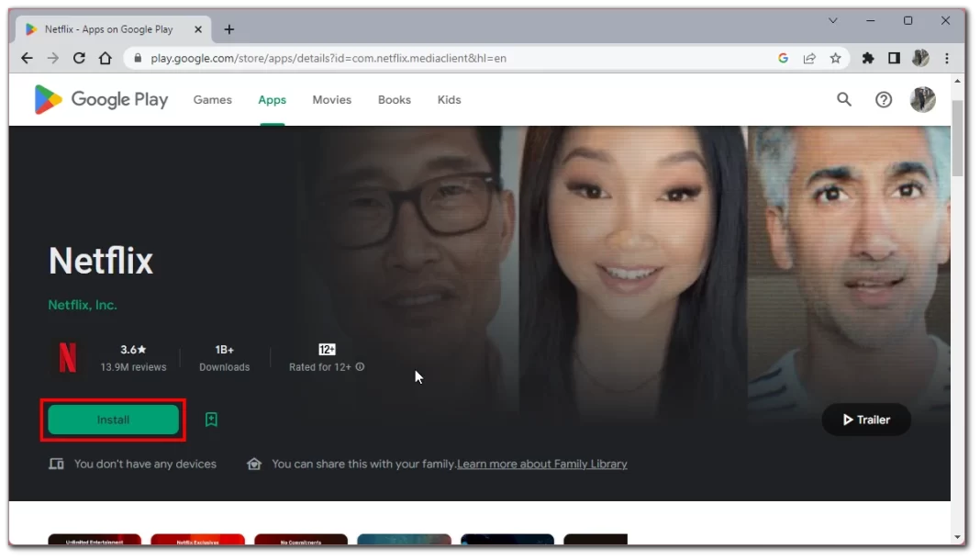The height and width of the screenshot is (560, 980).
Task: Open the Chrome three-dot menu
Action: 947,58
